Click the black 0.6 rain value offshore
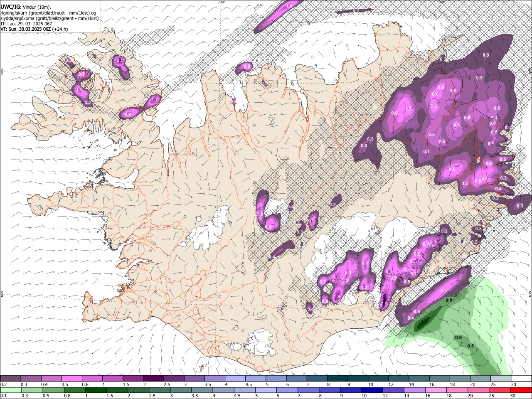This screenshot has width=532, height=399. [x=458, y=337]
